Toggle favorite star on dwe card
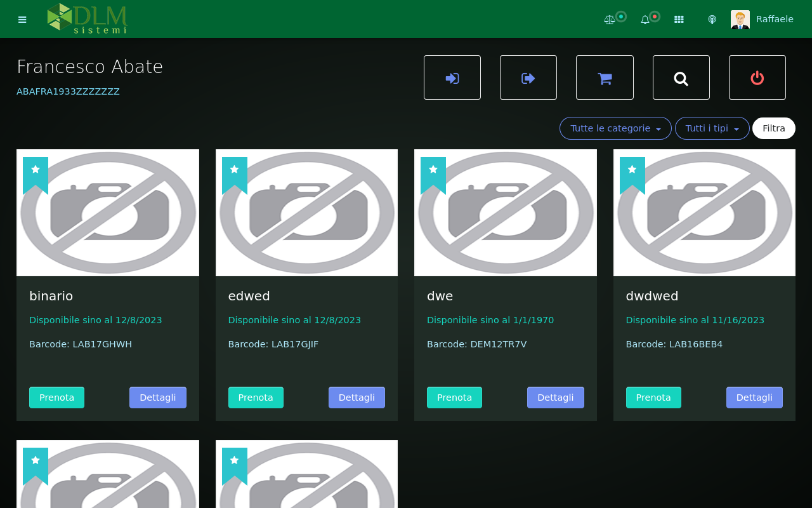Viewport: 812px width, 508px height. click(x=433, y=170)
